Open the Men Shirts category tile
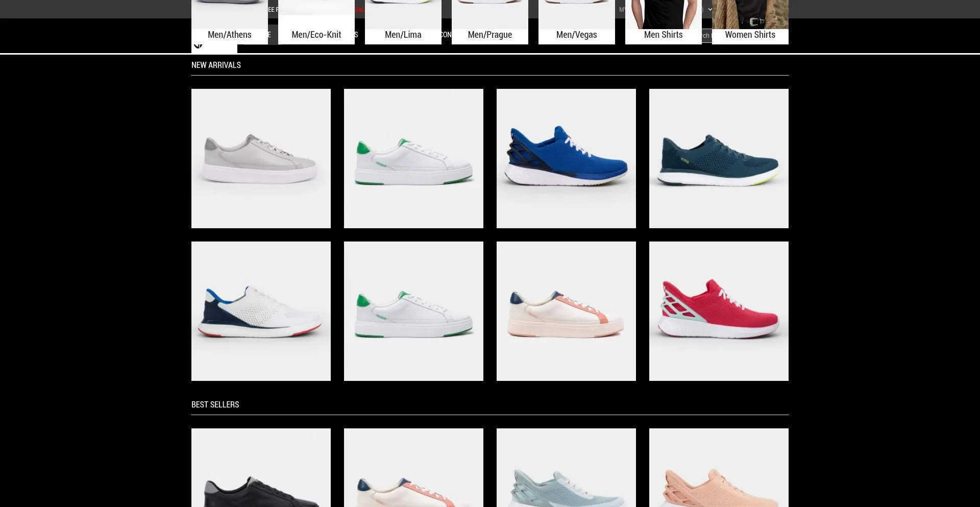This screenshot has height=507, width=980. coord(664,22)
